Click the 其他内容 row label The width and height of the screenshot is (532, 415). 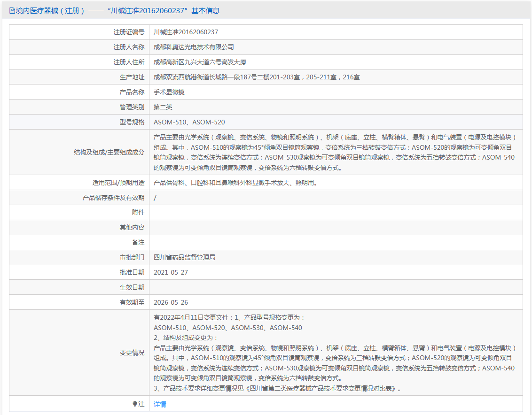pos(132,227)
